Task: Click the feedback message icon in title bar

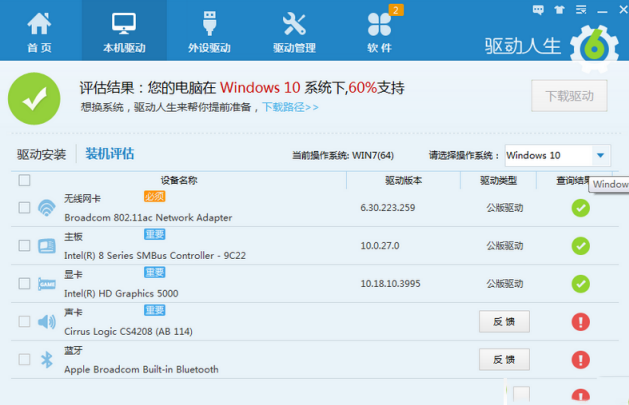Action: point(538,10)
